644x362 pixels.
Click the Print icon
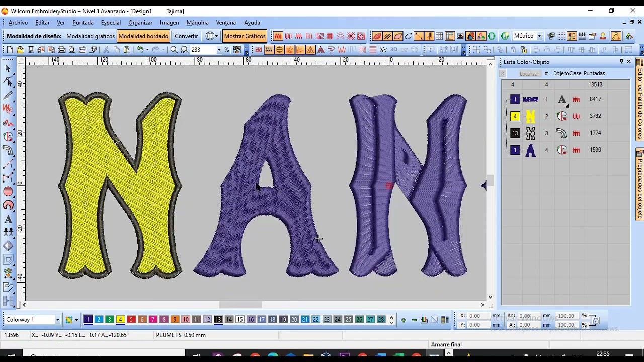pos(61,50)
